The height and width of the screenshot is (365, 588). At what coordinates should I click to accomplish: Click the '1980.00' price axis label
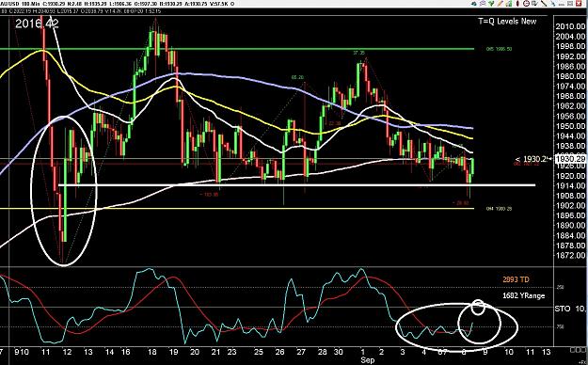coord(570,76)
